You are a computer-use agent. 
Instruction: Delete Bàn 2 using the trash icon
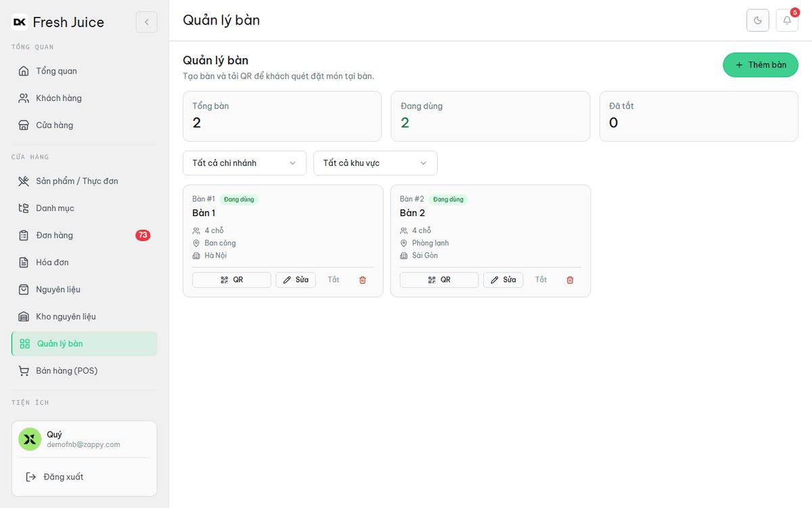pyautogui.click(x=570, y=280)
